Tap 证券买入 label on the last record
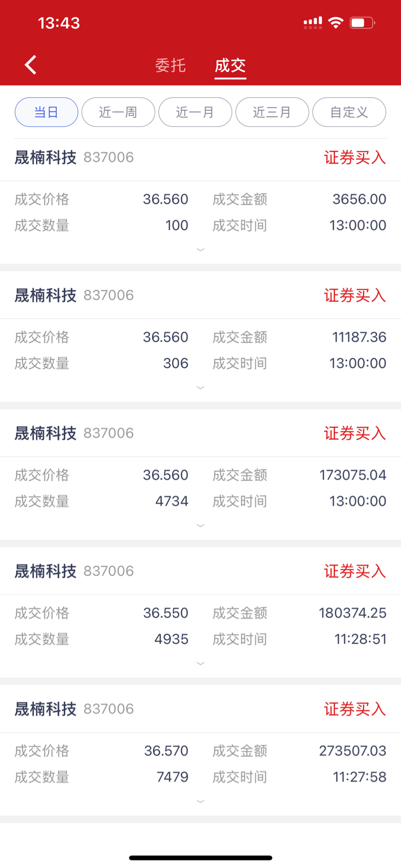This screenshot has height=868, width=401. 355,709
